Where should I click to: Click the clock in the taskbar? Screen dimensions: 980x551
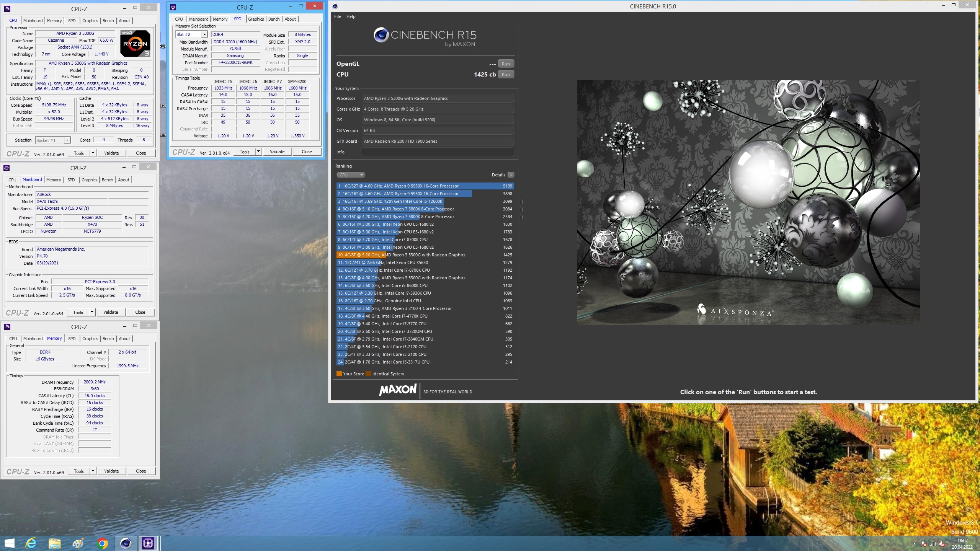[962, 544]
